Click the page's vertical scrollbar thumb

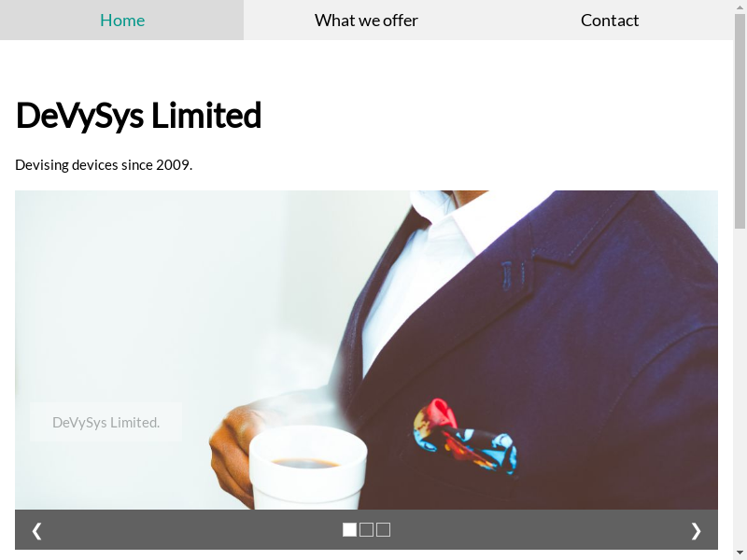click(740, 121)
